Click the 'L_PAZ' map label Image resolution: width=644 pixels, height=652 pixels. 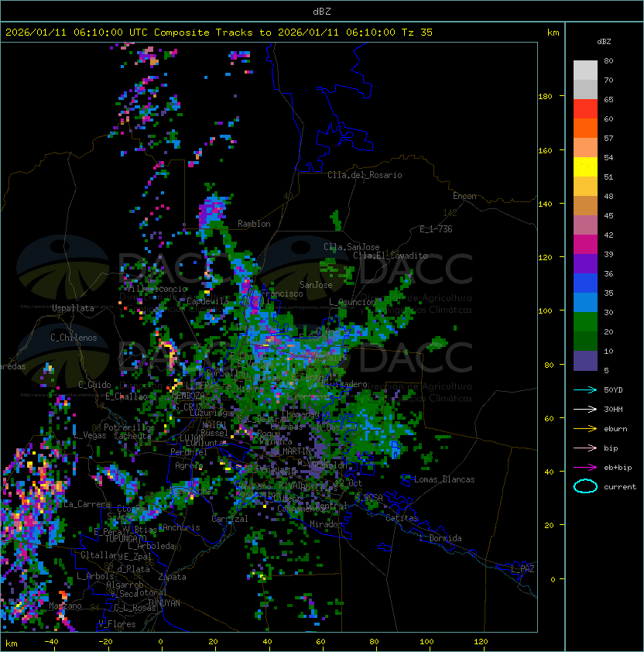522,569
